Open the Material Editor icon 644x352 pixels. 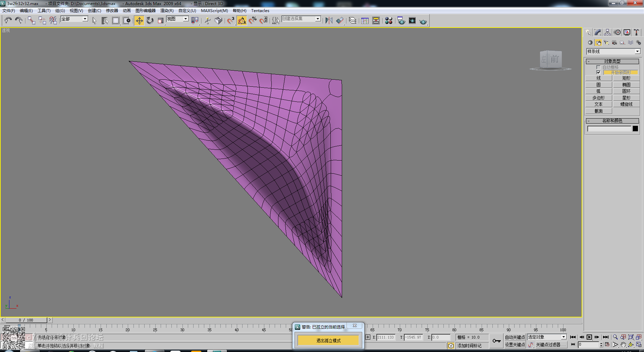click(x=389, y=20)
